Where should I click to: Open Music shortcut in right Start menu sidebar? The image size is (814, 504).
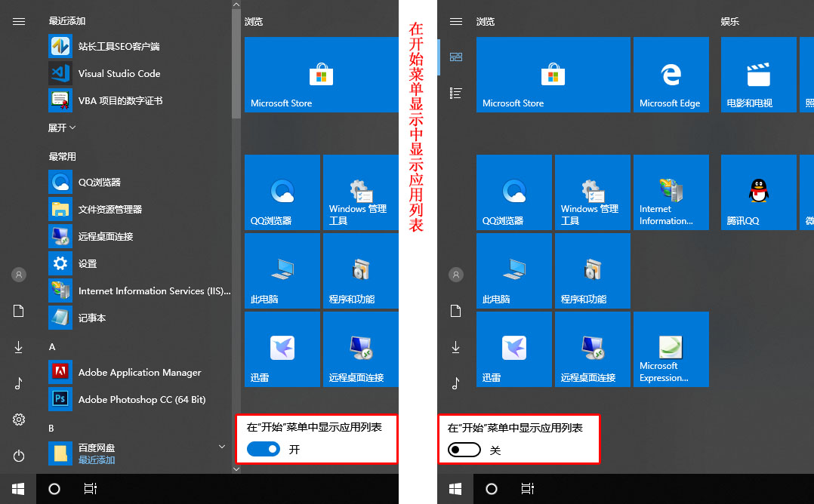tap(456, 383)
